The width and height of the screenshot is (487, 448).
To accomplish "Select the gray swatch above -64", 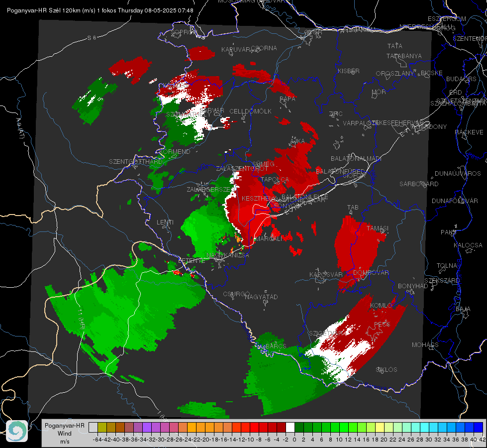I will coord(93,427).
